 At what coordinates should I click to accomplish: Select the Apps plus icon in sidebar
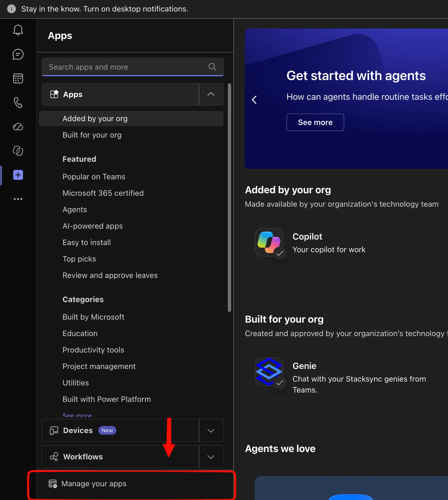18,175
